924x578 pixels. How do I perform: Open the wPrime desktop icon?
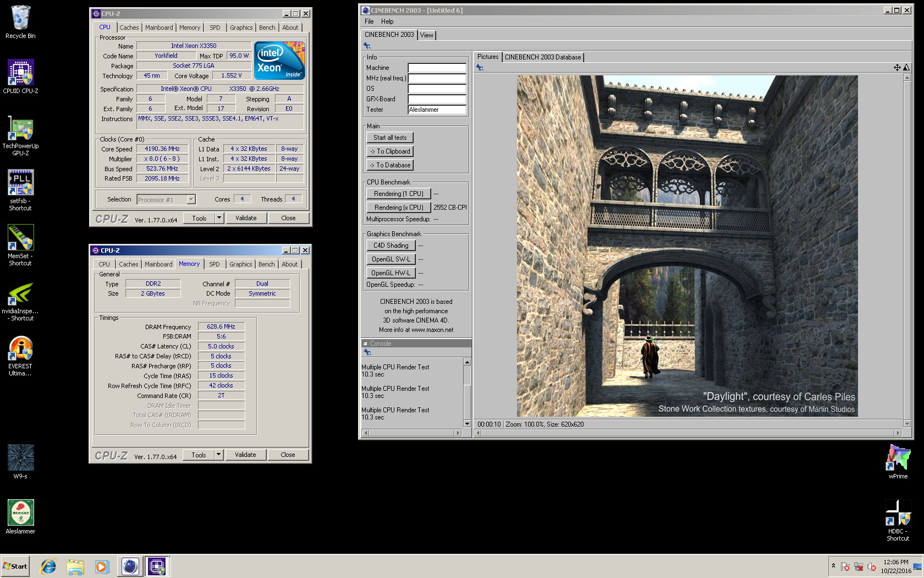click(898, 462)
